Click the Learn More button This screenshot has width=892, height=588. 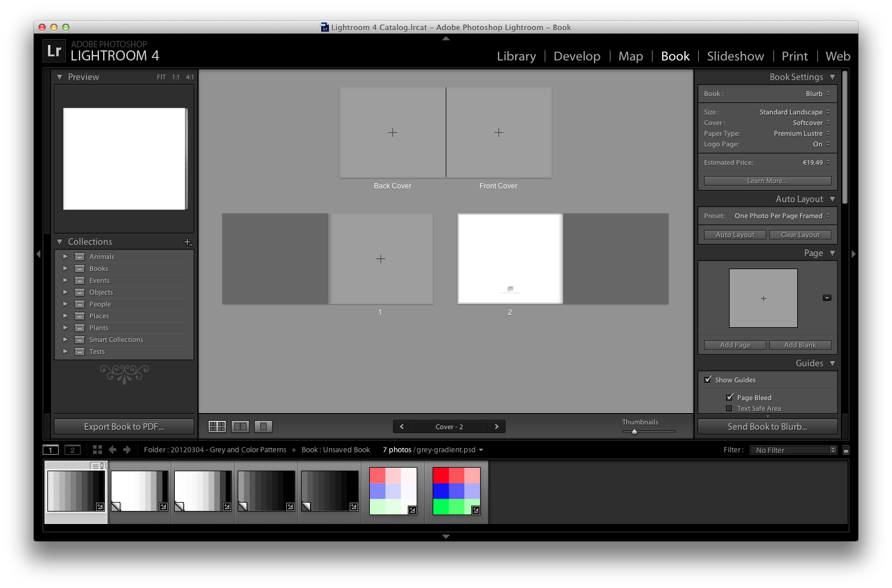(x=768, y=181)
